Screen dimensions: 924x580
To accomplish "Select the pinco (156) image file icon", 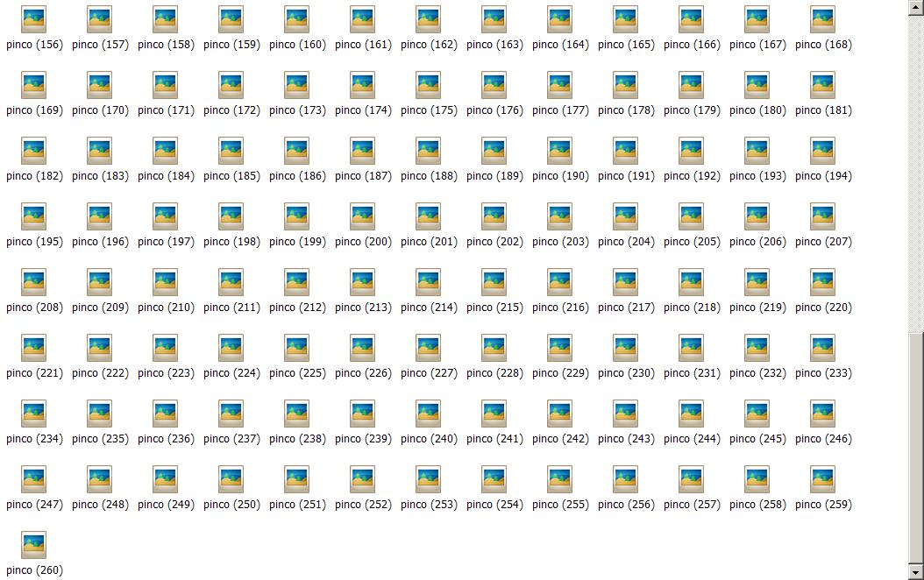I will [x=33, y=19].
